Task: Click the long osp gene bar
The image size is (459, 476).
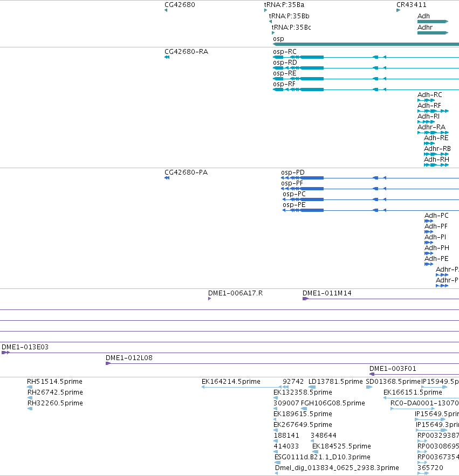Action: [366, 44]
